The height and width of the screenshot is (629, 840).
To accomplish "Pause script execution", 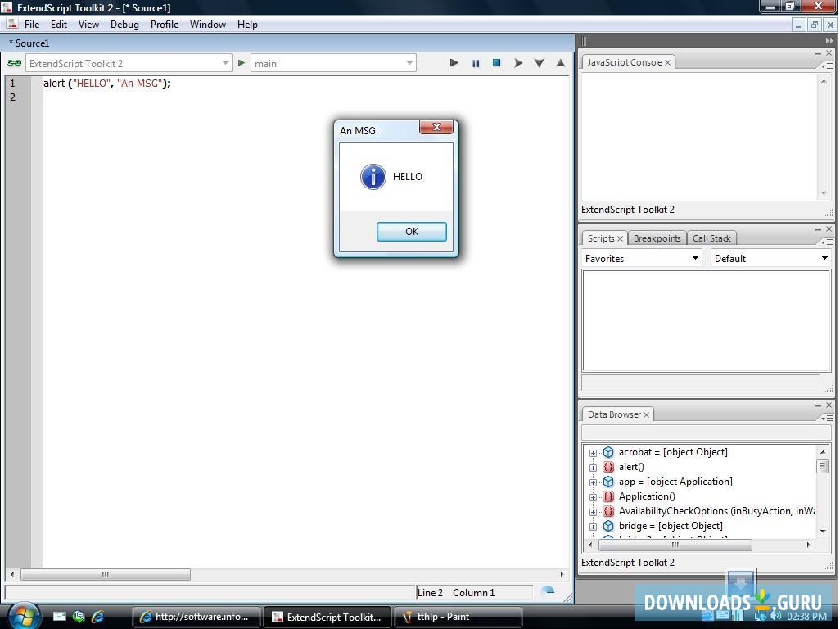I will (x=476, y=62).
